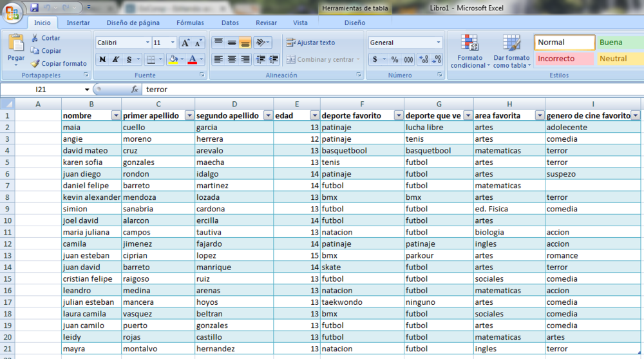644x359 pixels.
Task: Open the Calibri font name dropdown
Action: click(146, 43)
